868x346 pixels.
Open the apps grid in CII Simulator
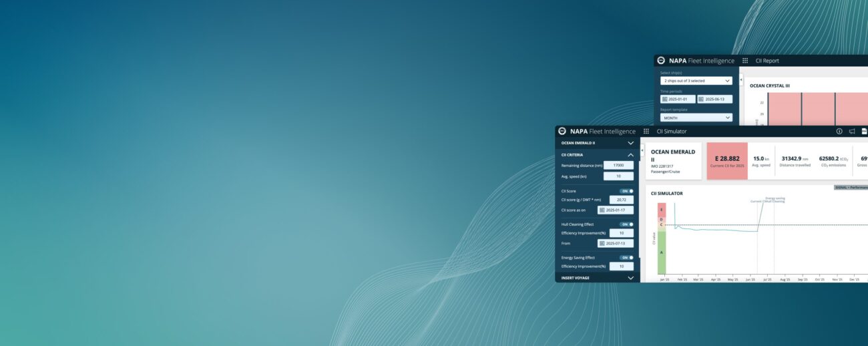click(x=646, y=132)
